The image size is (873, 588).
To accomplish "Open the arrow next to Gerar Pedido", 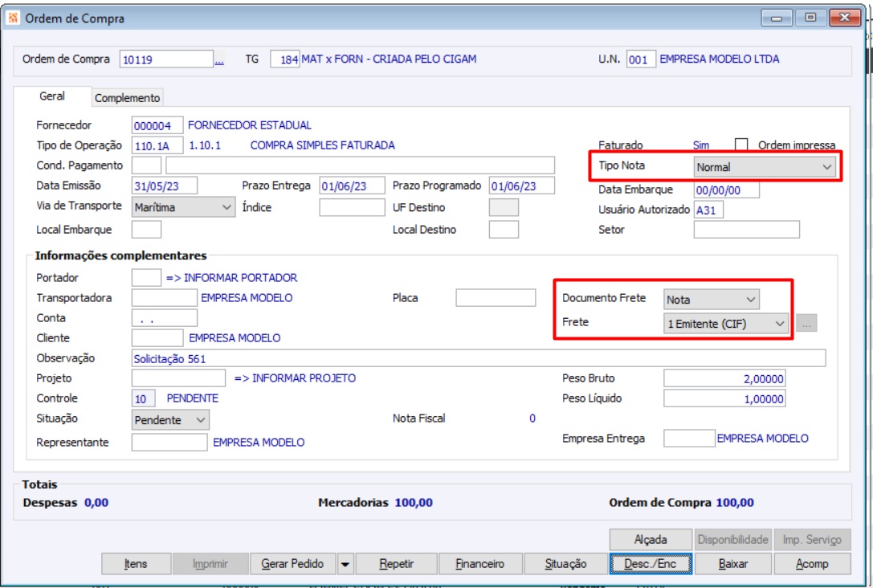I will point(345,564).
